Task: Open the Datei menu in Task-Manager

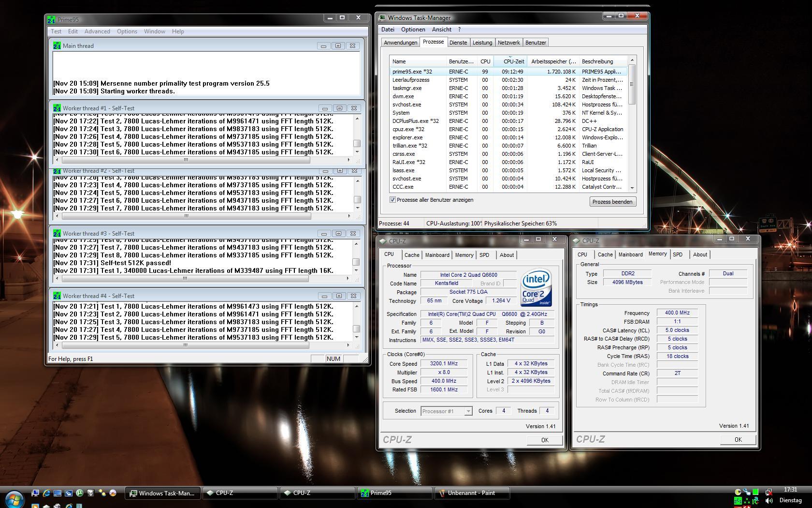Action: click(x=388, y=30)
